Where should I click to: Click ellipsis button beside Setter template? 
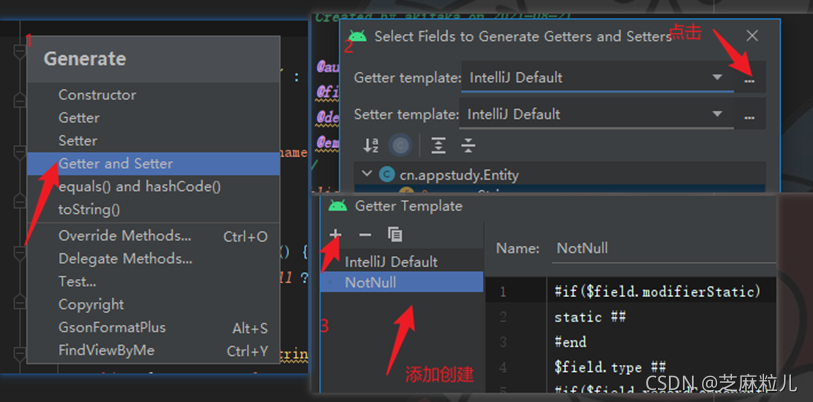(x=749, y=117)
